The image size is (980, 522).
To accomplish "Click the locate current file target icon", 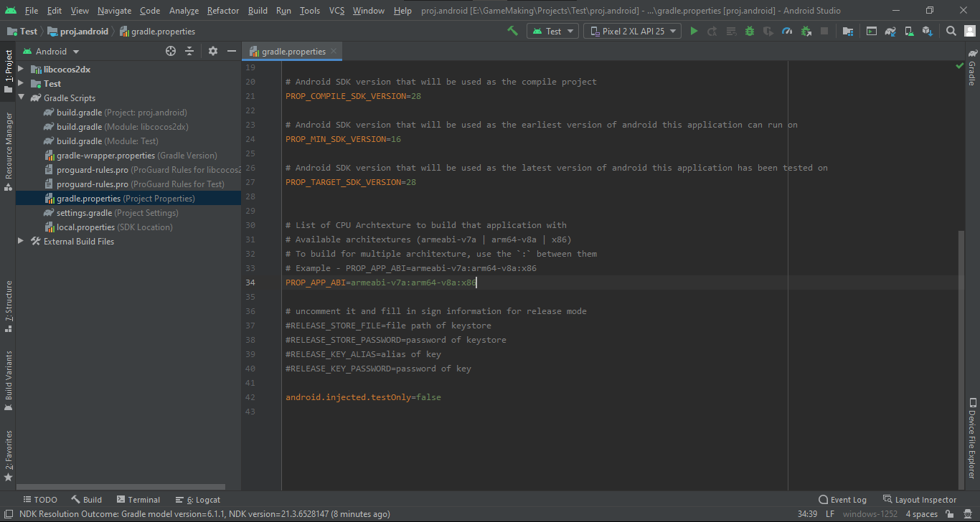I will pos(171,51).
